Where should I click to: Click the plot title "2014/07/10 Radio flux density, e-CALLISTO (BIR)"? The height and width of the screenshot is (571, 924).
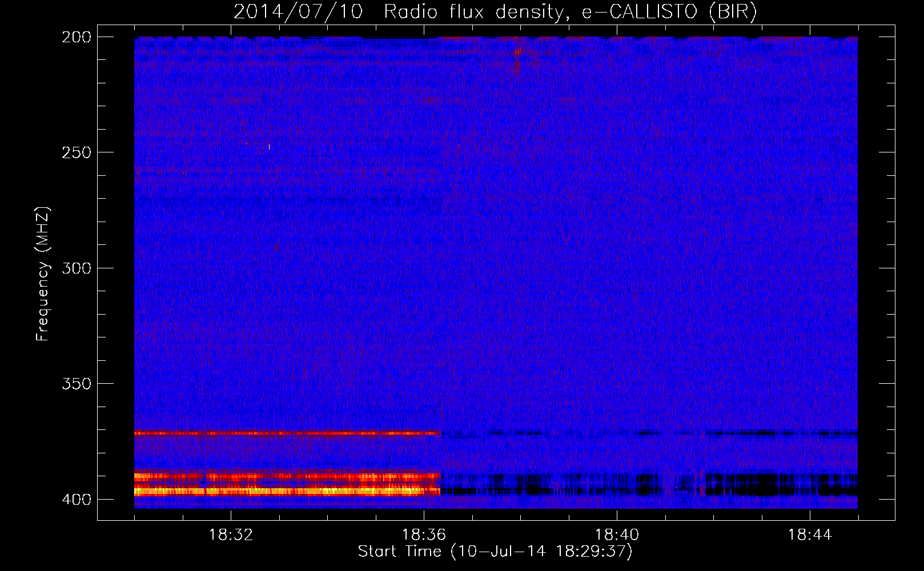pos(495,12)
